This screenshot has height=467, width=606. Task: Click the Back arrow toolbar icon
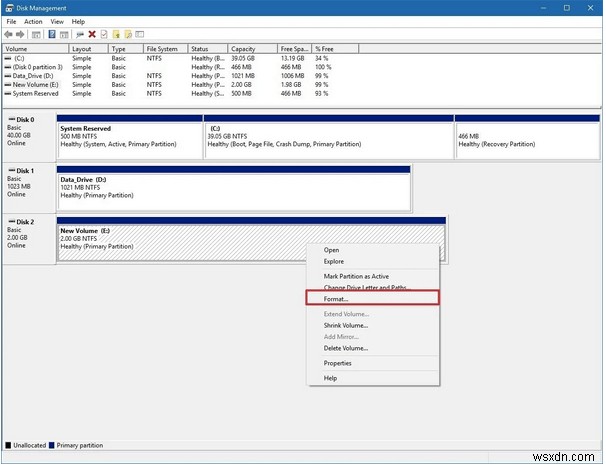click(8, 33)
